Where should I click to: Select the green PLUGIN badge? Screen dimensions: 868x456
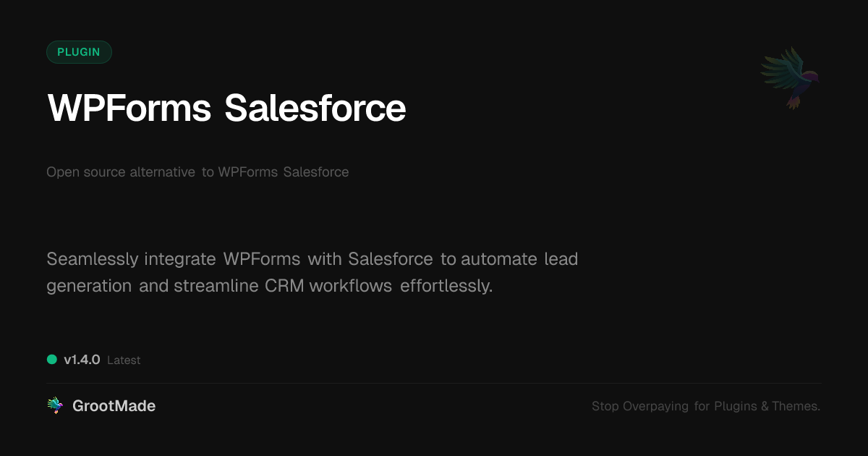[x=79, y=52]
